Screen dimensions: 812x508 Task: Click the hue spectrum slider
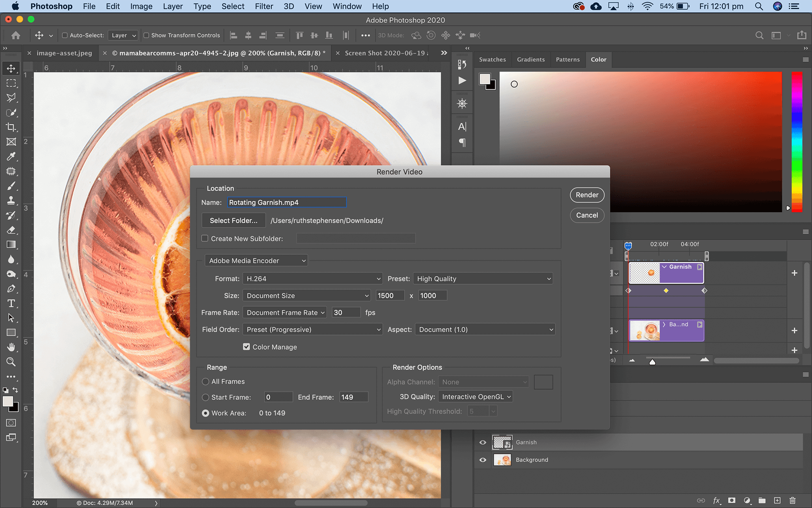coord(797,142)
